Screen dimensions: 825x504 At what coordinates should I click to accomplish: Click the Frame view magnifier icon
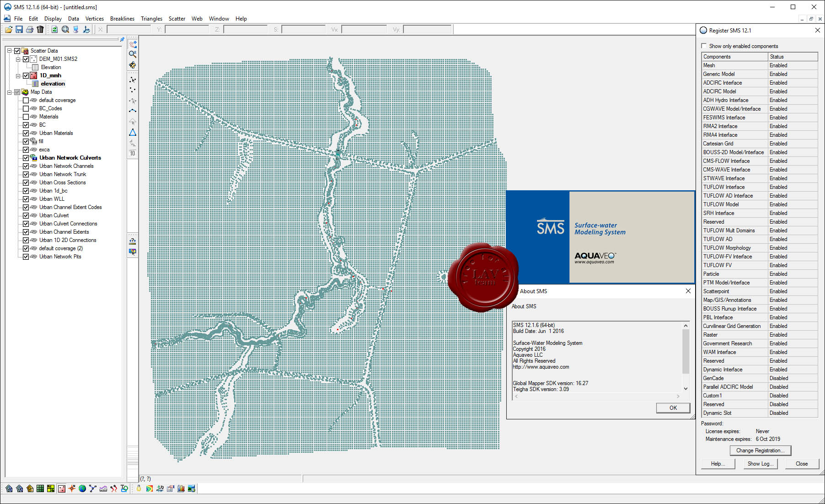coord(65,29)
